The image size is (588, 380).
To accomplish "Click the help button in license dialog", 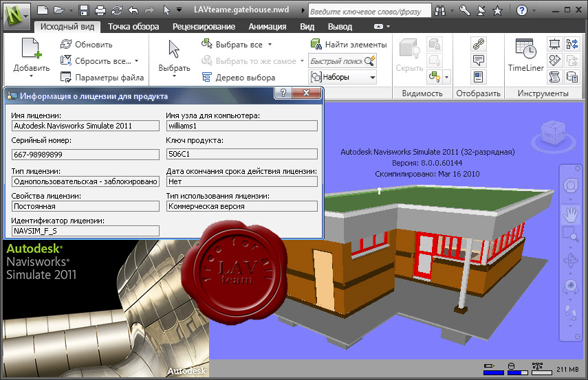I will coord(283,93).
